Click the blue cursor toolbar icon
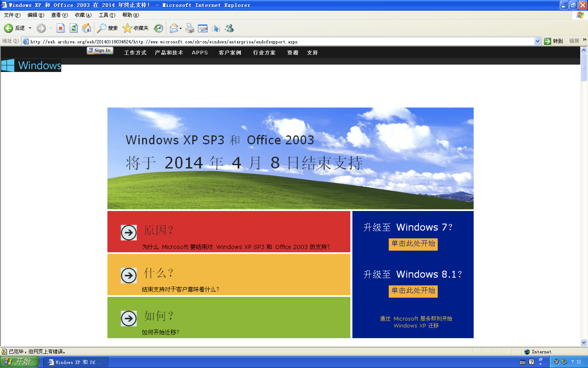The height and width of the screenshot is (368, 588). (x=216, y=28)
